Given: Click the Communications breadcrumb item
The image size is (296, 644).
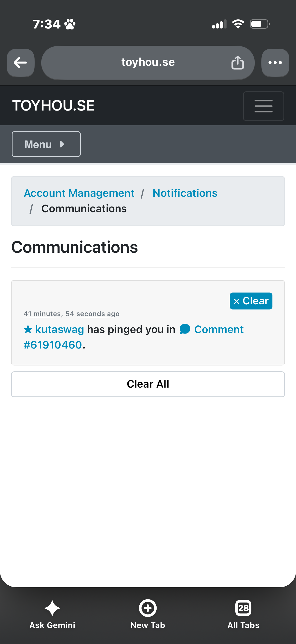Looking at the screenshot, I should [84, 209].
